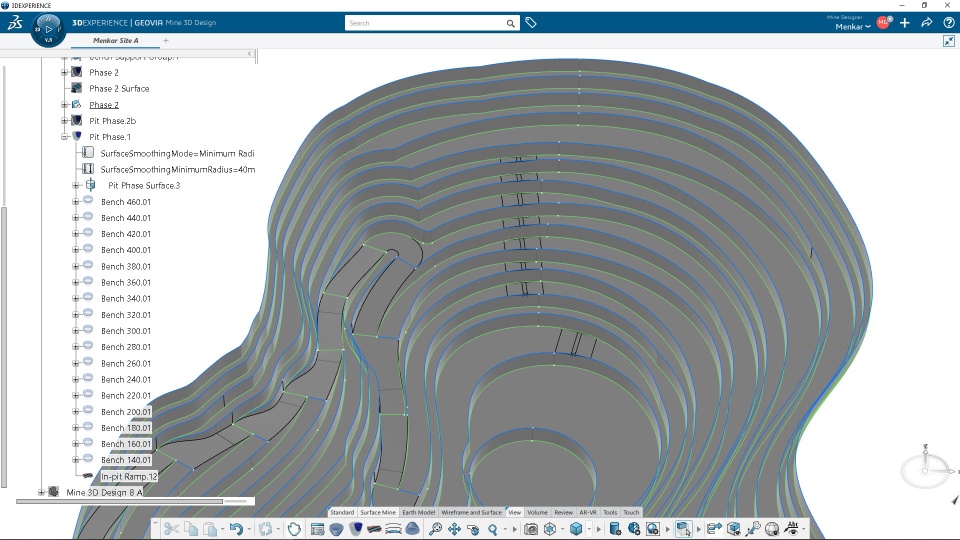This screenshot has height=540, width=960.
Task: Collapse the Pit Phase.1 tree node
Action: pyautogui.click(x=64, y=137)
